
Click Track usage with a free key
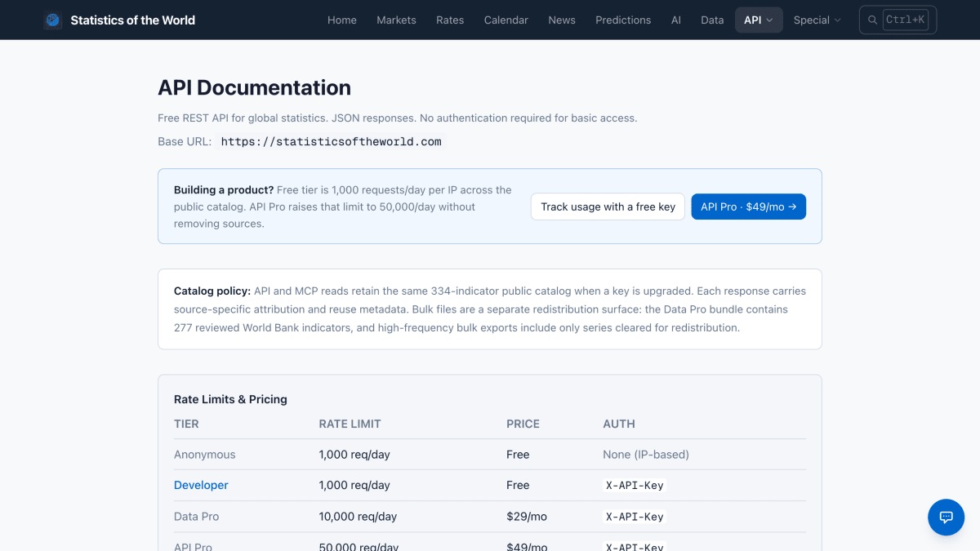[608, 207]
